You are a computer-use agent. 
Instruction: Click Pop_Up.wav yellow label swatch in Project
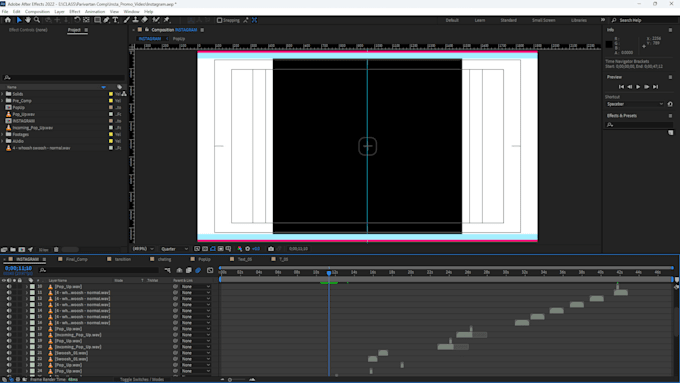coord(111,114)
